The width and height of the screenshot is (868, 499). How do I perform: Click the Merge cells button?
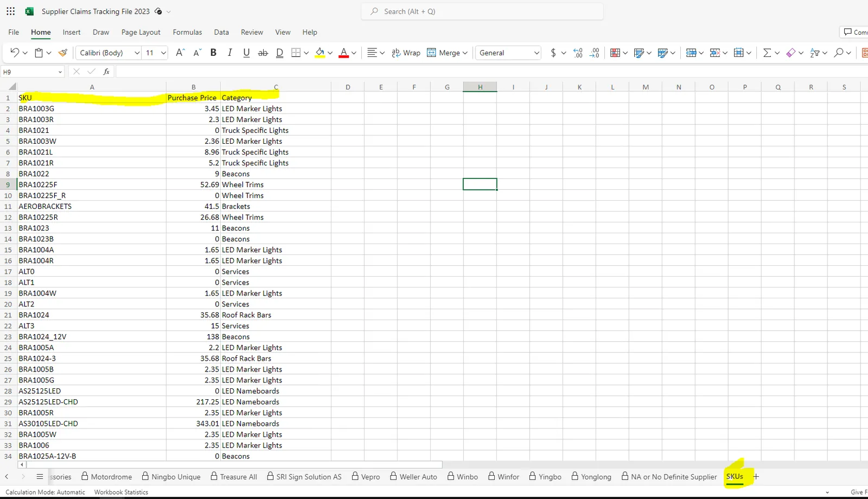447,53
